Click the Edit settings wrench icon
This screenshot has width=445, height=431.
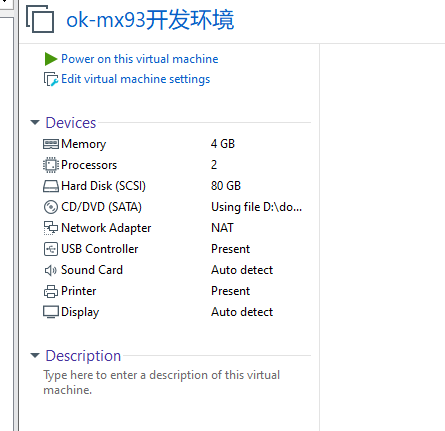tap(51, 79)
